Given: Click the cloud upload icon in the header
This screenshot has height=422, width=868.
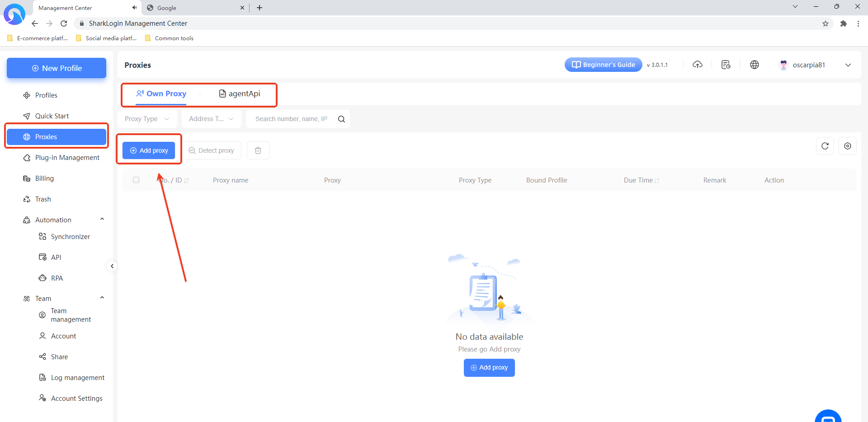Looking at the screenshot, I should (697, 65).
